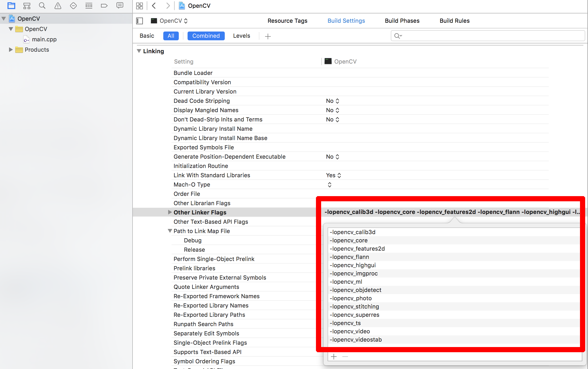Open the Project navigator folder icon

coord(11,5)
